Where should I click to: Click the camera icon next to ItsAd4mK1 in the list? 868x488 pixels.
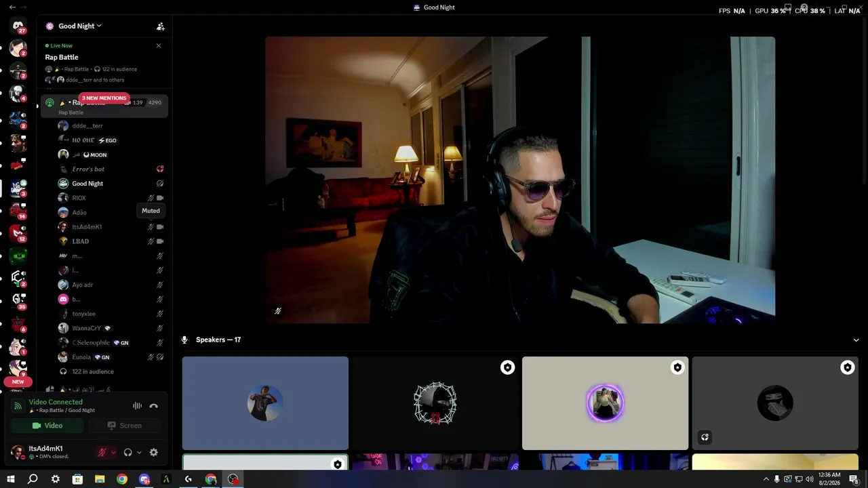(160, 227)
